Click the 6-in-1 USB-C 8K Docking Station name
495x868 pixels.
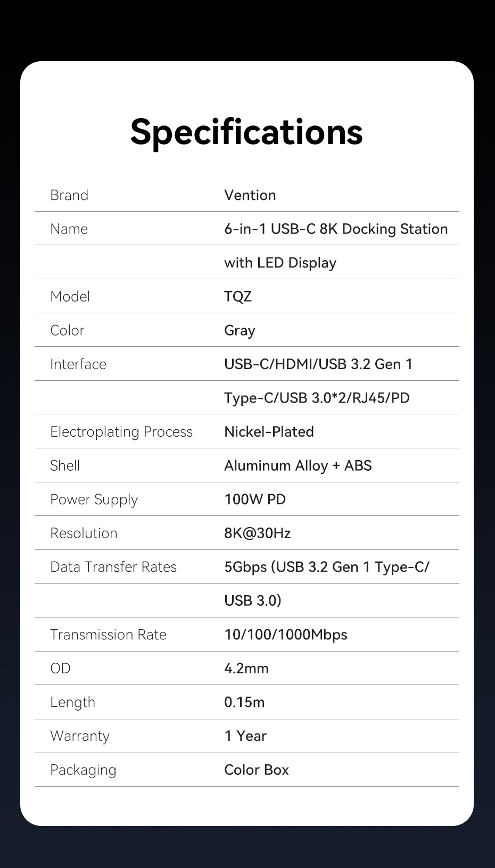[x=335, y=229]
